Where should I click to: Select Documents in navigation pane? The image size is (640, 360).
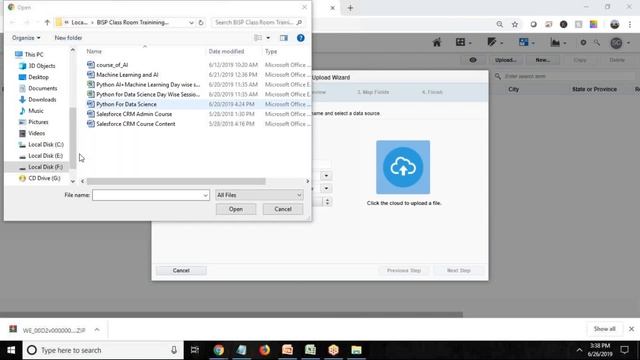tap(42, 88)
